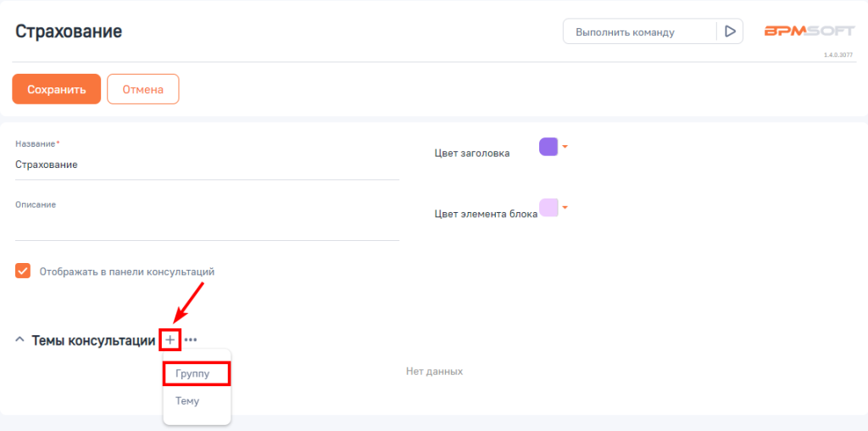
Task: Open the Цвет заголовка dropdown arrow
Action: [565, 146]
